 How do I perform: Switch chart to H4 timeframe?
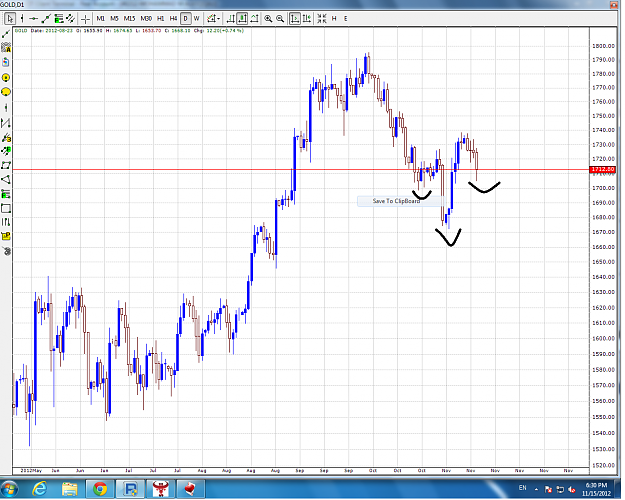[173, 19]
